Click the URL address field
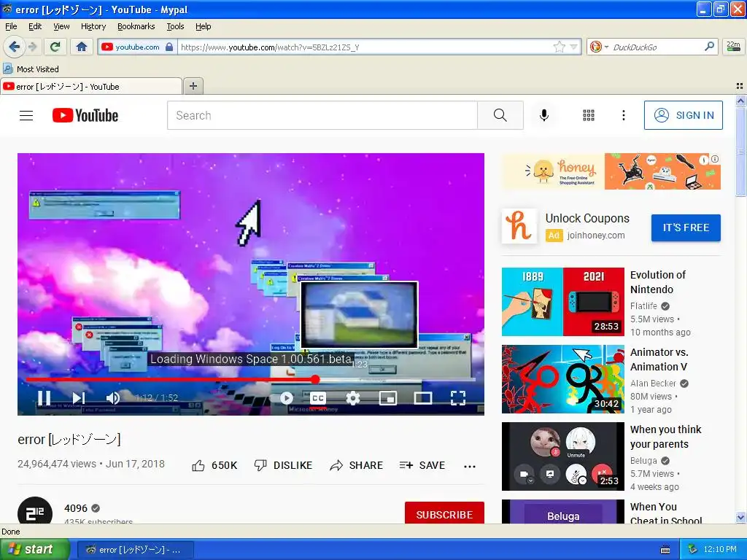747x560 pixels. [365, 47]
